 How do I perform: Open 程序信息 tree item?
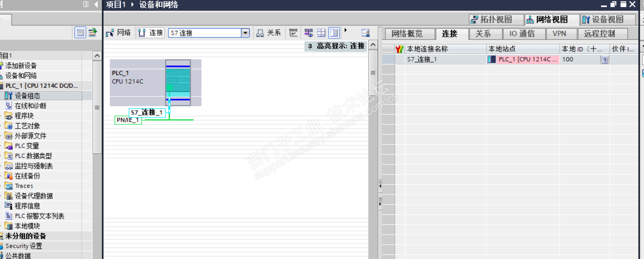coord(27,206)
